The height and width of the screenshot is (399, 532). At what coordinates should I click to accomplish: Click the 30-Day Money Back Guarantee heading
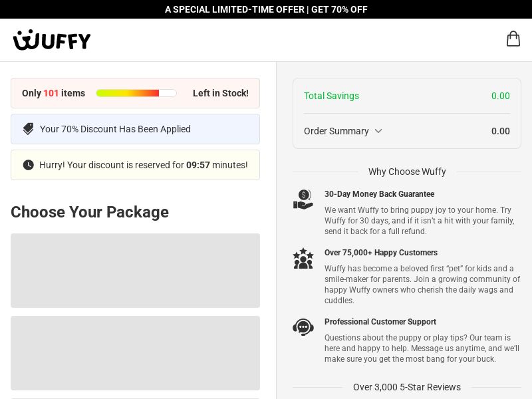(x=379, y=194)
